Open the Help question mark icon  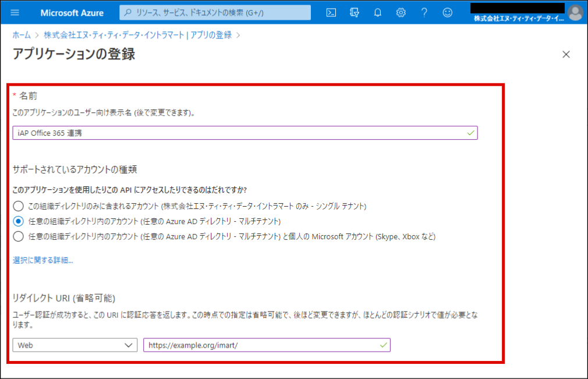424,13
